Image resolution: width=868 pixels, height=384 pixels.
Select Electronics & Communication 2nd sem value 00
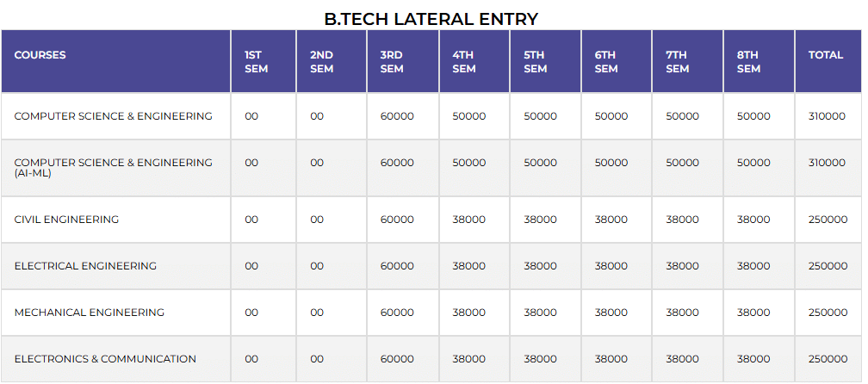click(x=317, y=359)
